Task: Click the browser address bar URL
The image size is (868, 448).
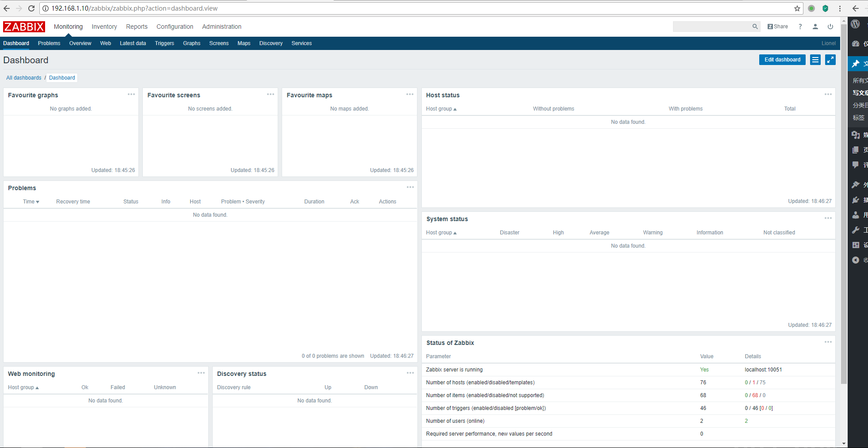Action: pyautogui.click(x=134, y=8)
